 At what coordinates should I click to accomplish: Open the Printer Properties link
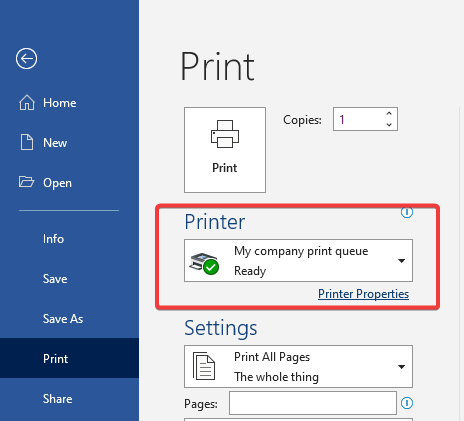point(363,294)
